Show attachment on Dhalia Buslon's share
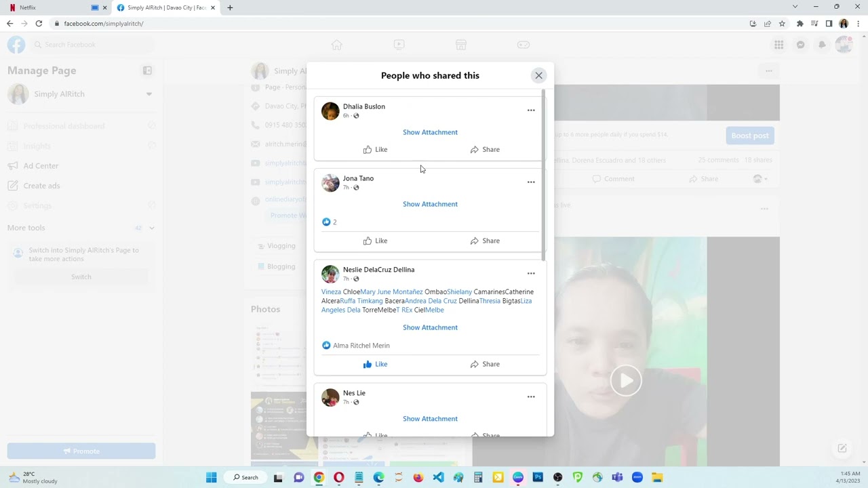This screenshot has width=868, height=488. pos(430,132)
